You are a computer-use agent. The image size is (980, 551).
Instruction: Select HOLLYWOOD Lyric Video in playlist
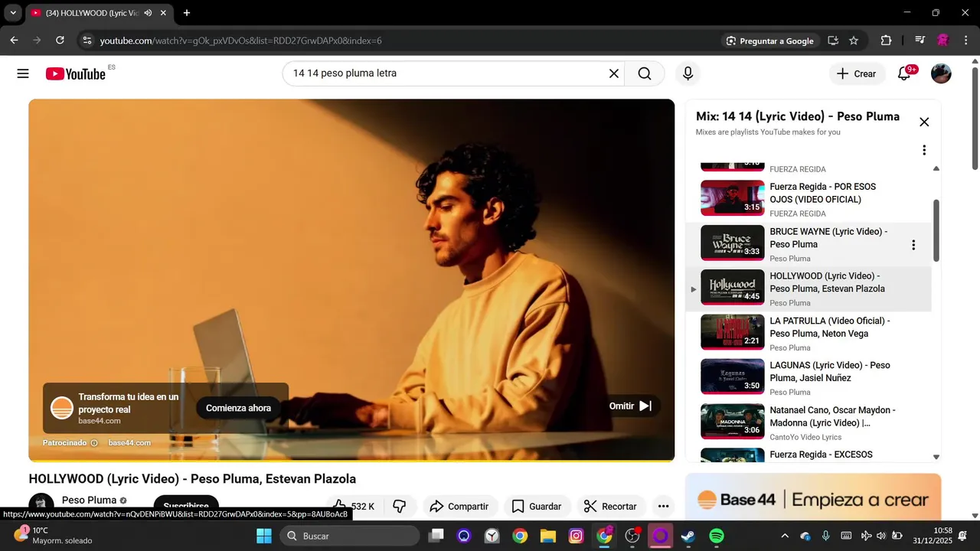pos(808,288)
